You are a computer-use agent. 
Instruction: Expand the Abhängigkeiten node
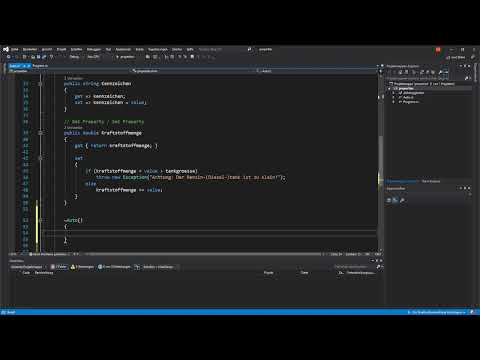tap(394, 93)
